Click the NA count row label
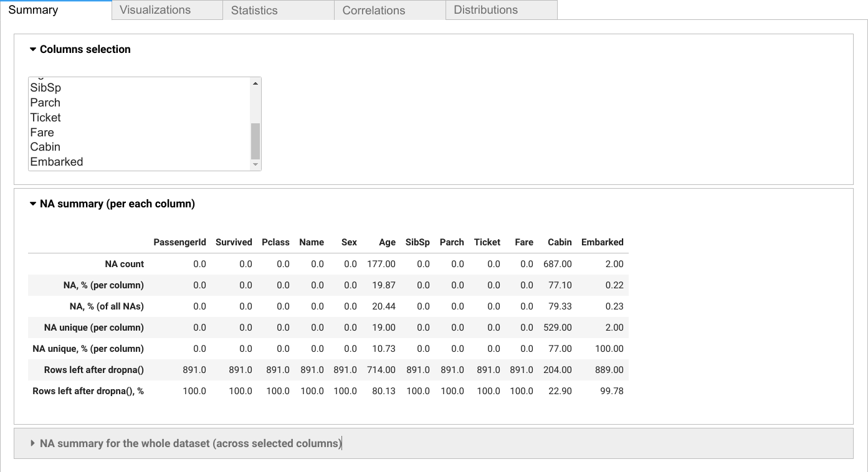The height and width of the screenshot is (472, 868). 125,264
